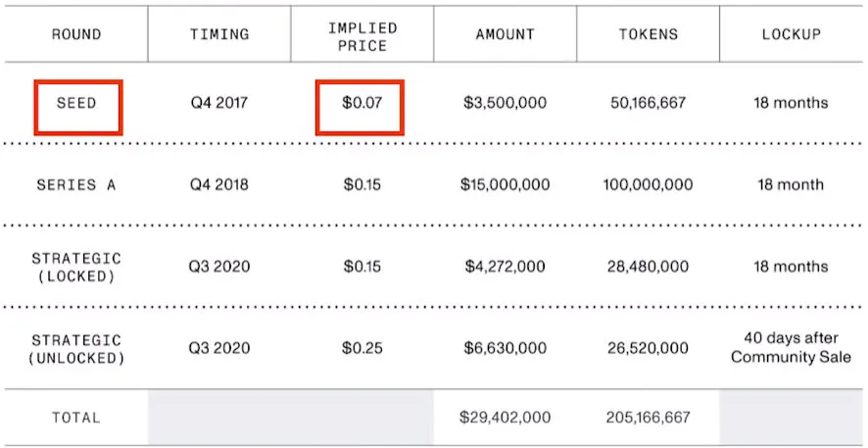
Task: Select the ROUND column header
Action: tap(76, 34)
